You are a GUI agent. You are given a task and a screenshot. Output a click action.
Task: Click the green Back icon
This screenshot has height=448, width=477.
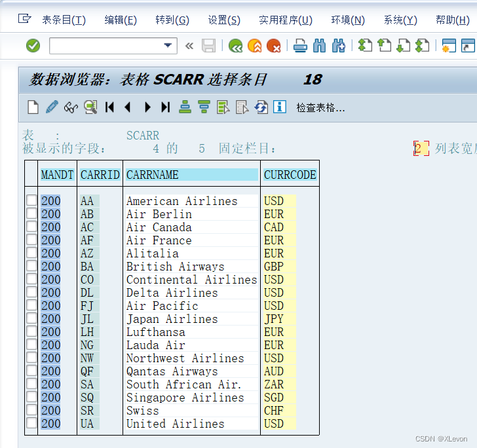point(235,46)
